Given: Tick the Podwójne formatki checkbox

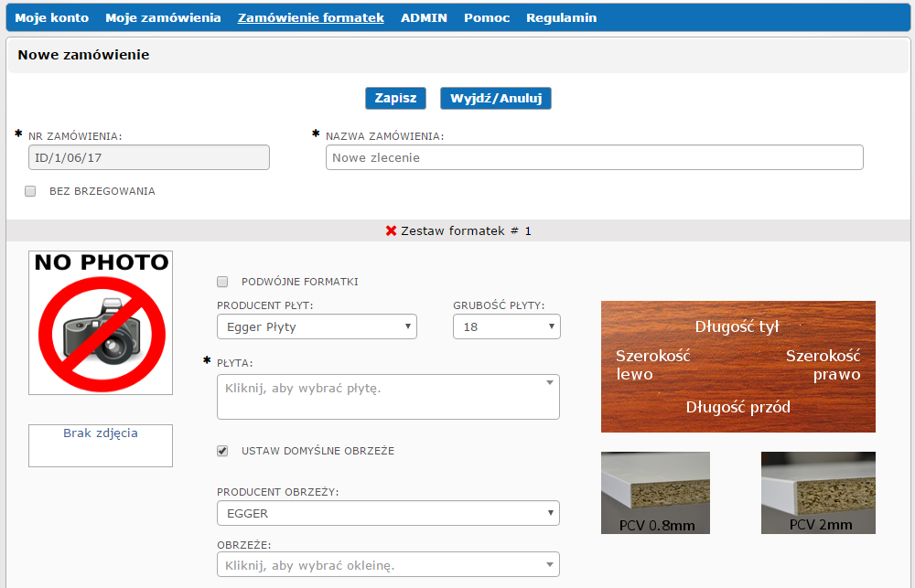Looking at the screenshot, I should click(x=222, y=283).
